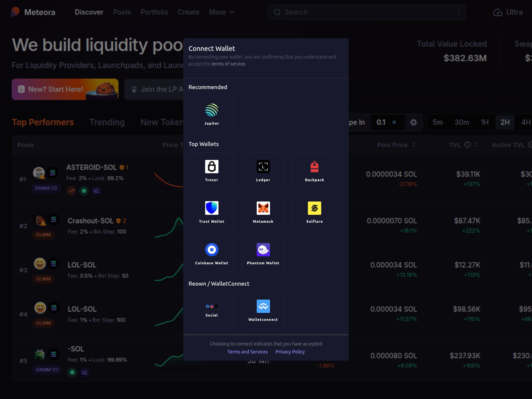Set the timeframe to 30m
The image size is (532, 399).
pos(462,122)
